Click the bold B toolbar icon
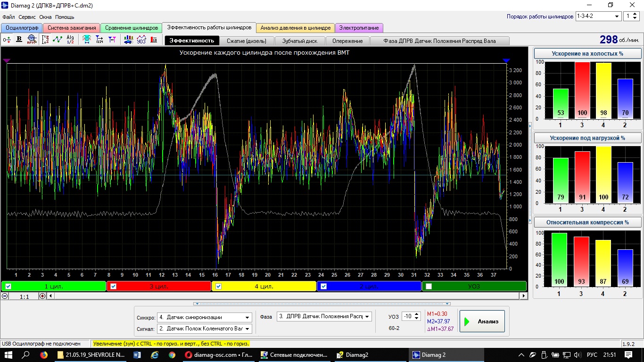The width and height of the screenshot is (644, 362). click(x=19, y=40)
